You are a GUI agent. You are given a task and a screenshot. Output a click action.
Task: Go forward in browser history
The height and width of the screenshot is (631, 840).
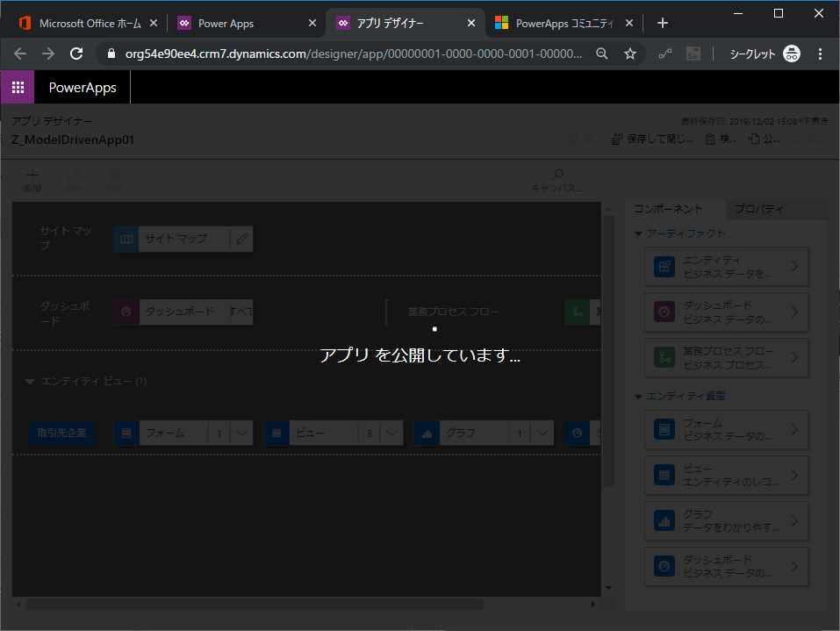48,54
